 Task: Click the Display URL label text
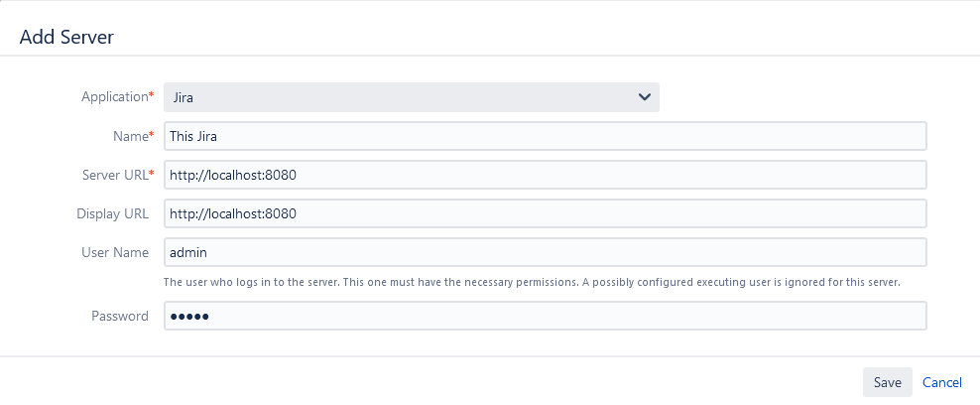(x=112, y=213)
